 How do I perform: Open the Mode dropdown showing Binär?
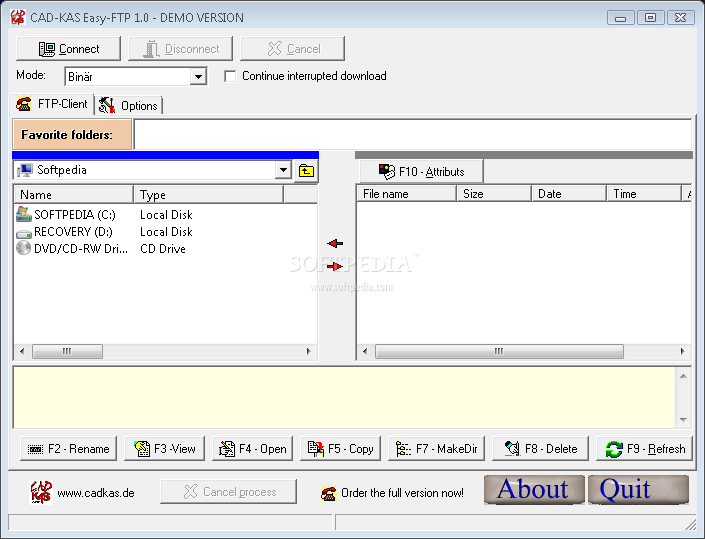[197, 76]
